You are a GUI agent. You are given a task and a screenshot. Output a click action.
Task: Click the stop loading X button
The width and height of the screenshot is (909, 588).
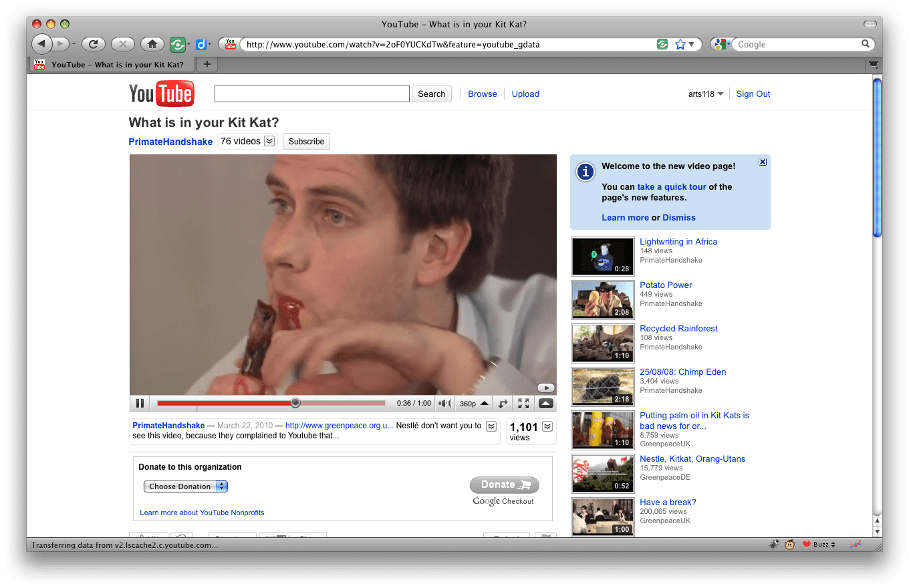coord(123,44)
